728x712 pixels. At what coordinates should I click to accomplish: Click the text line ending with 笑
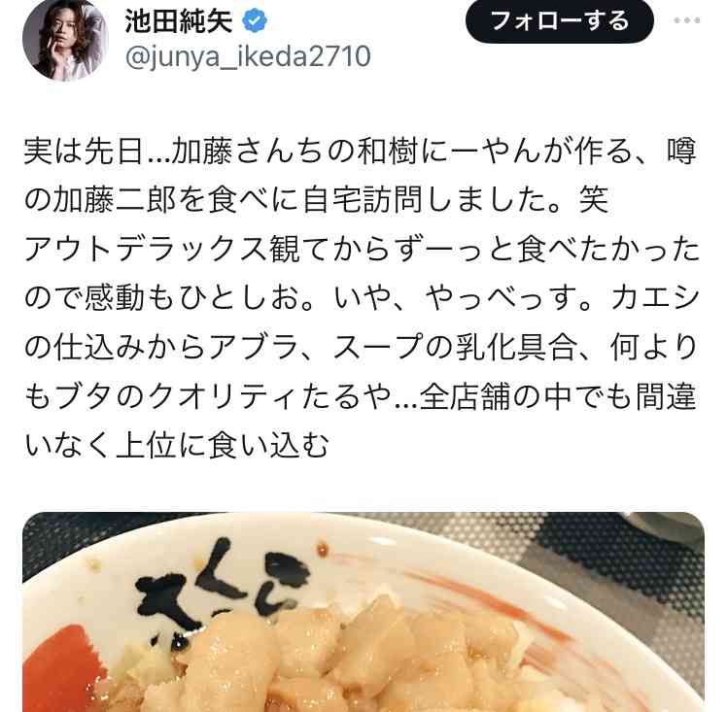pos(316,200)
